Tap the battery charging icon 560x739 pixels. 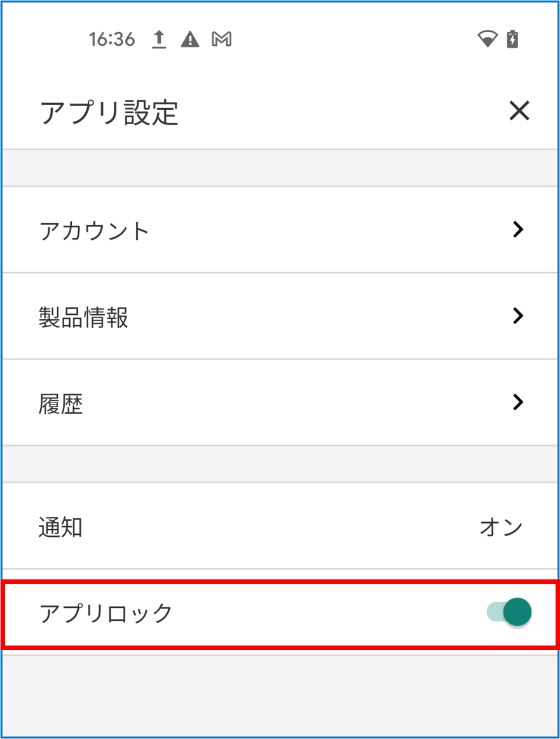click(512, 40)
